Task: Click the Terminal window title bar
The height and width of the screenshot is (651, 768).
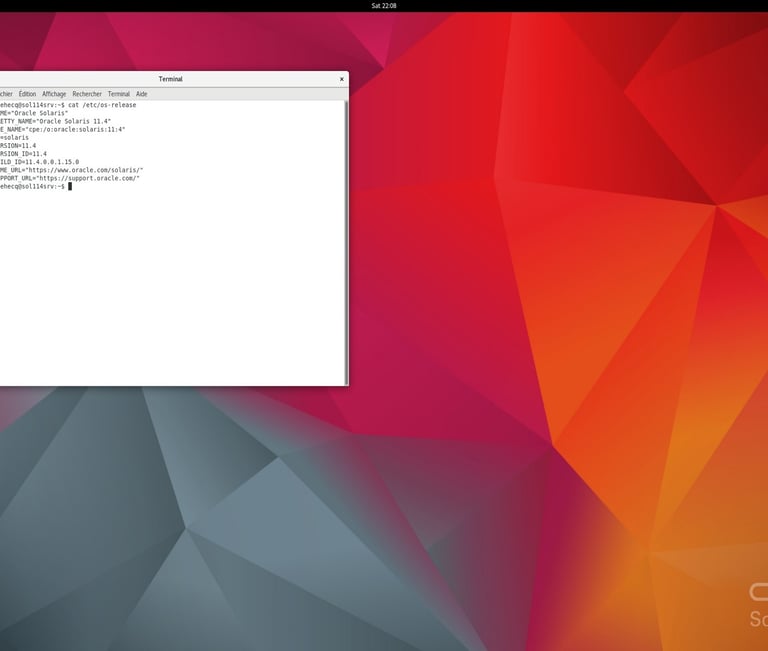Action: pos(170,79)
